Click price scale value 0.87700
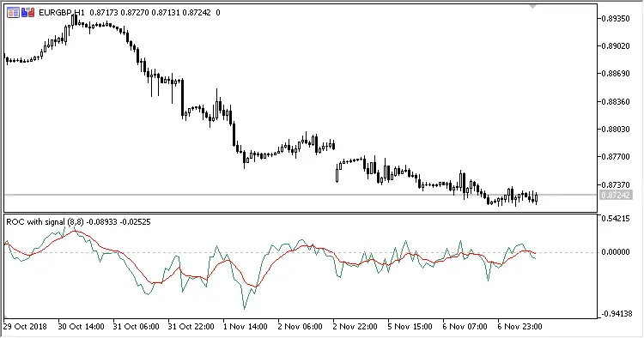This screenshot has height=338, width=644. tap(616, 157)
